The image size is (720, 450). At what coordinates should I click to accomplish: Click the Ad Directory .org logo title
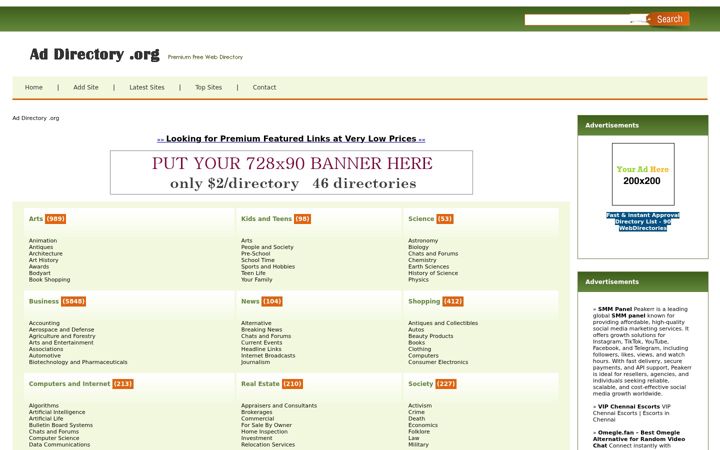(x=95, y=54)
